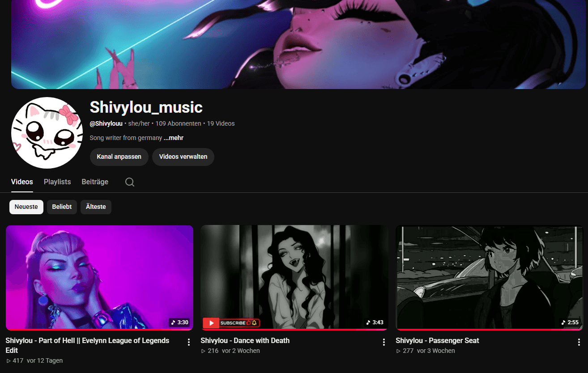This screenshot has height=373, width=588.
Task: Click the "vor 12 Tagen" upload date
Action: click(x=45, y=360)
